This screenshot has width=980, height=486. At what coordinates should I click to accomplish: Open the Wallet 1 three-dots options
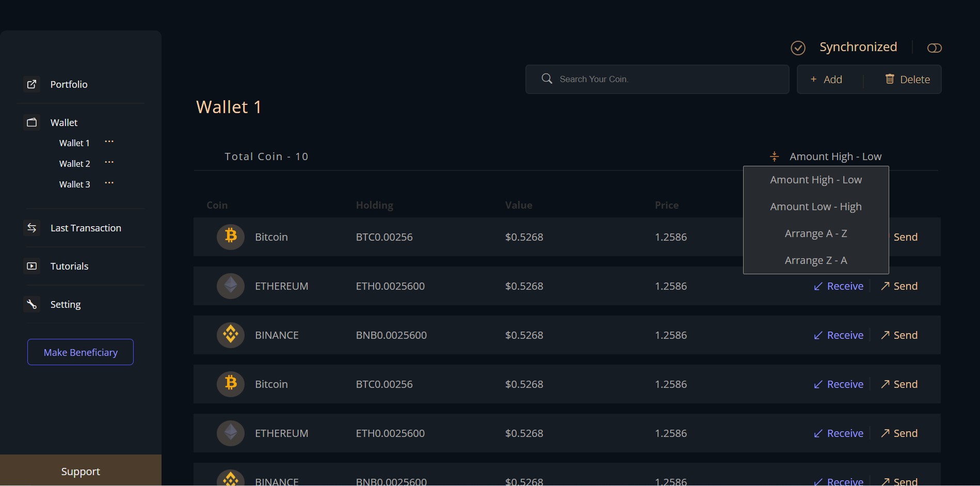pos(109,142)
